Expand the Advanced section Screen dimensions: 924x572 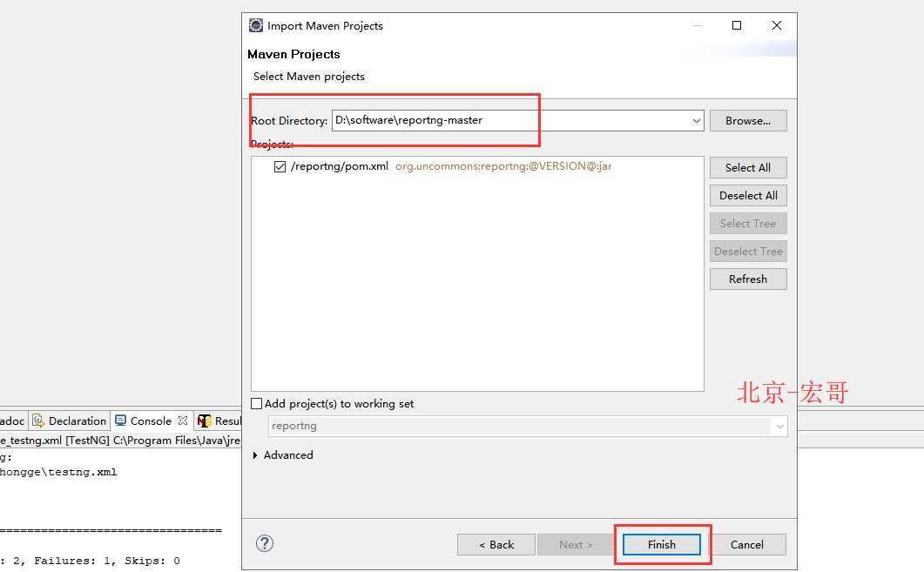point(255,454)
